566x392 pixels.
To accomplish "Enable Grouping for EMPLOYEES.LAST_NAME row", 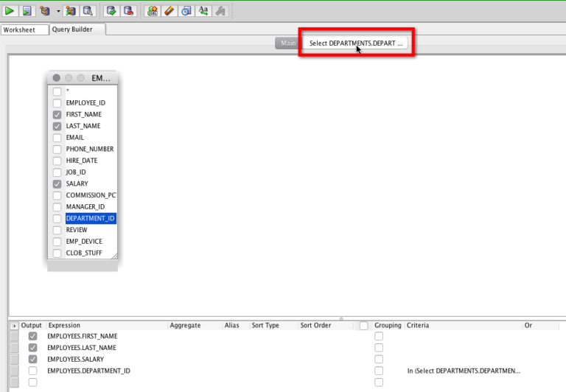I will (379, 348).
